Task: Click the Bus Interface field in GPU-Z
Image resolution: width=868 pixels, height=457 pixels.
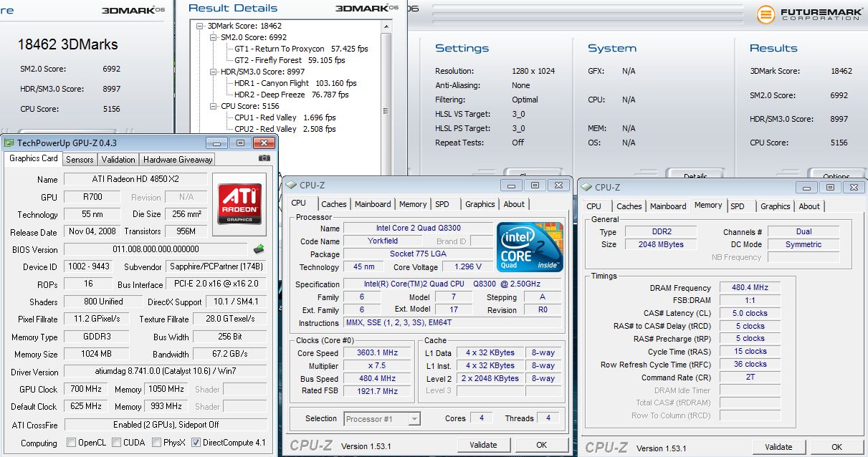Action: (214, 284)
